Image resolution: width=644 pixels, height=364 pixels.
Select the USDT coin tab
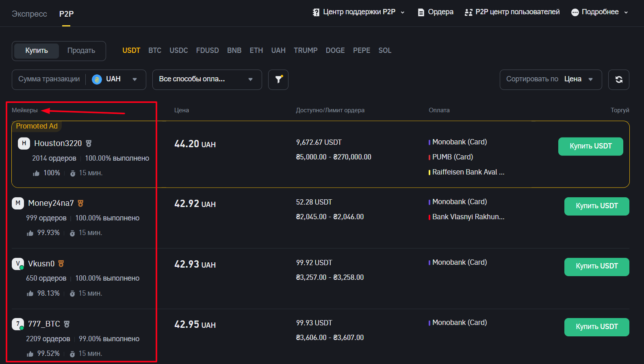pyautogui.click(x=131, y=50)
